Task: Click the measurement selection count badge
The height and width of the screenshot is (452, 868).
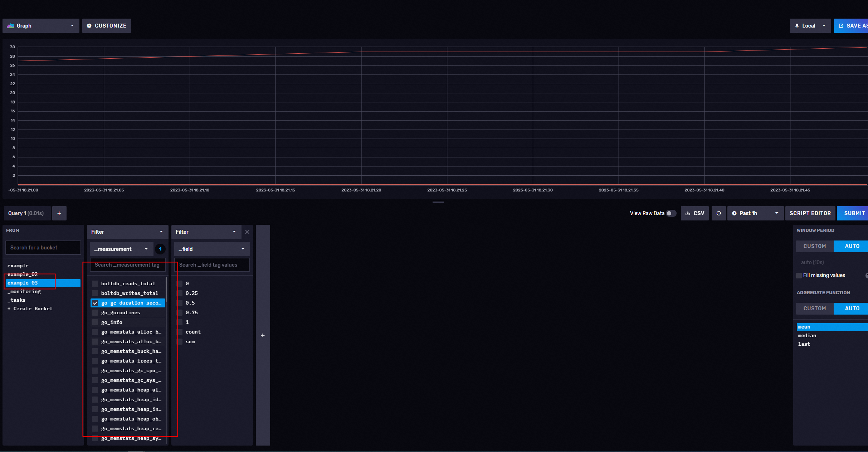Action: [x=160, y=249]
